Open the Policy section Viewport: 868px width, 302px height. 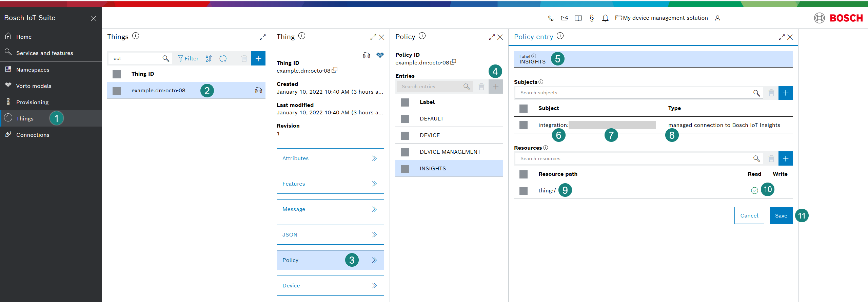click(330, 260)
